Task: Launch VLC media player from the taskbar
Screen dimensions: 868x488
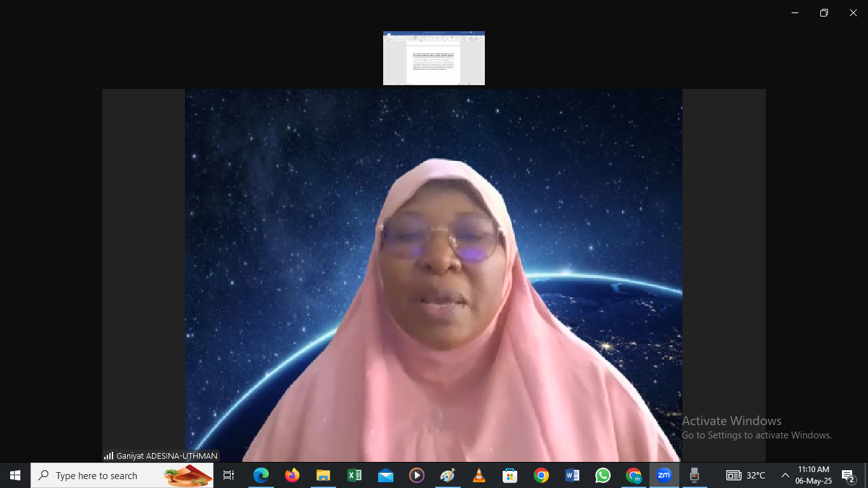Action: 479,475
